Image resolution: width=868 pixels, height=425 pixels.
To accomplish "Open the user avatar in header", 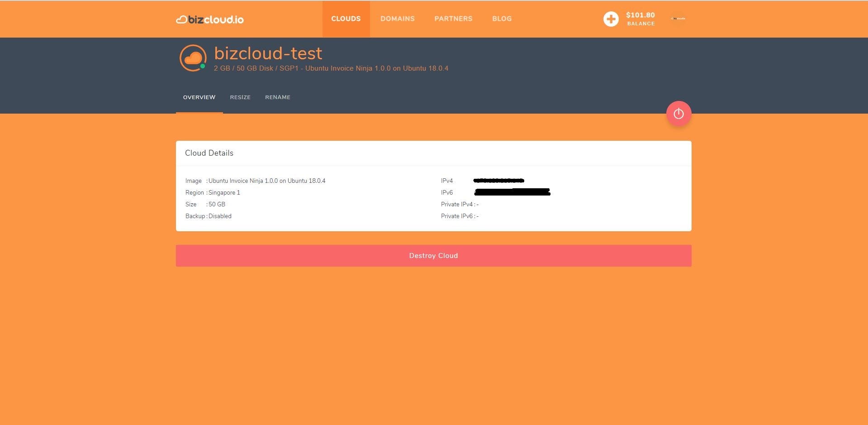I will (678, 19).
